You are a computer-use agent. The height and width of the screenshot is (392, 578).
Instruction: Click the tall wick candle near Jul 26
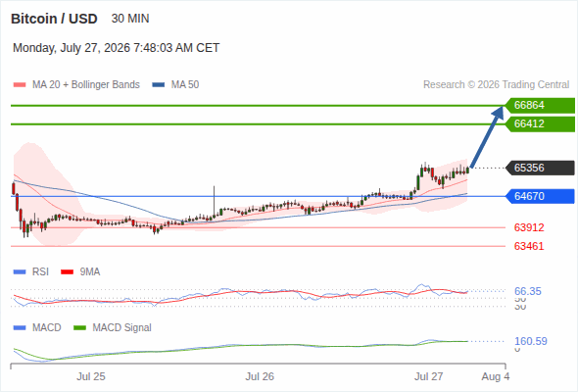click(215, 202)
